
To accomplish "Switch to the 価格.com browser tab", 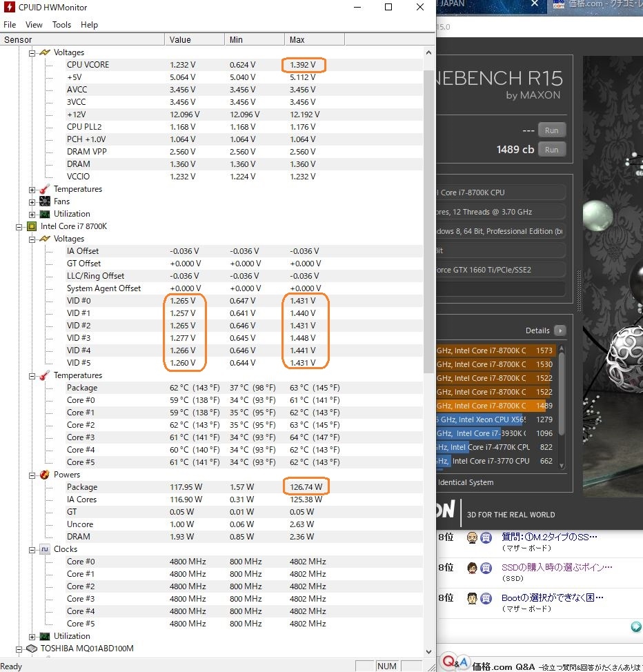I will tap(598, 4).
